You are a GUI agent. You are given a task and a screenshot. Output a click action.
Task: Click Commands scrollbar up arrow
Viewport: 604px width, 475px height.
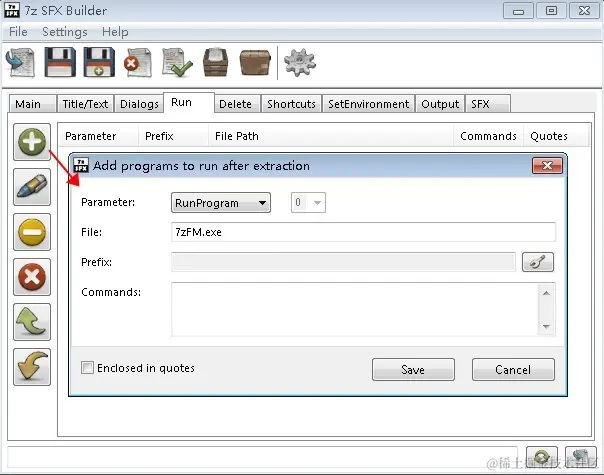[546, 293]
